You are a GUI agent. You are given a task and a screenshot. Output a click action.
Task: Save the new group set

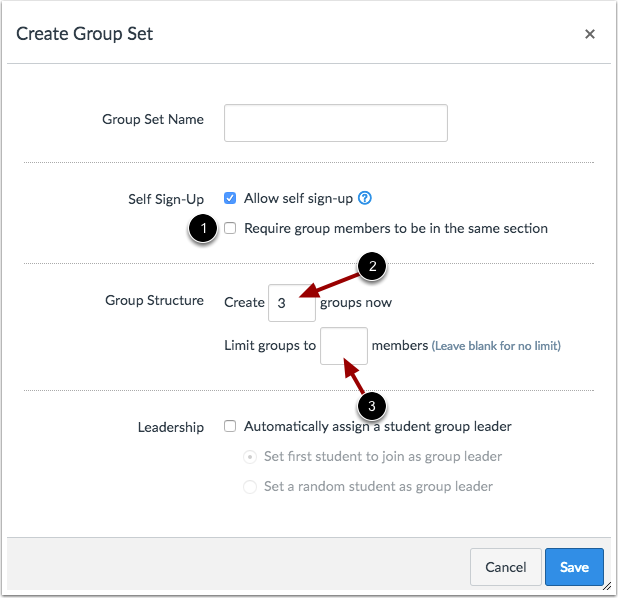click(x=574, y=567)
